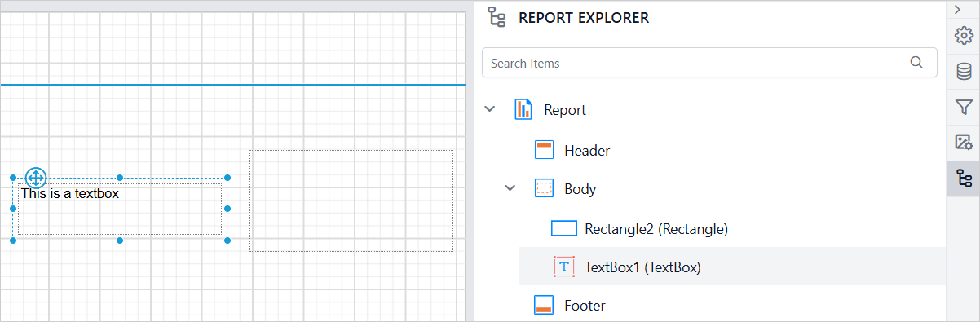
Task: Select Header in the report explorer
Action: point(587,150)
